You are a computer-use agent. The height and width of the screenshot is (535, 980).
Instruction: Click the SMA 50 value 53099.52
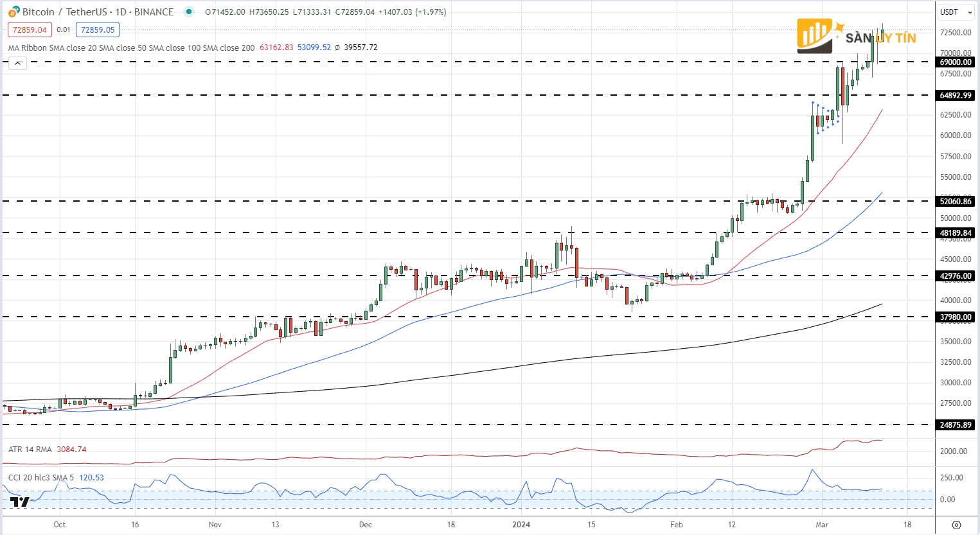(x=314, y=48)
